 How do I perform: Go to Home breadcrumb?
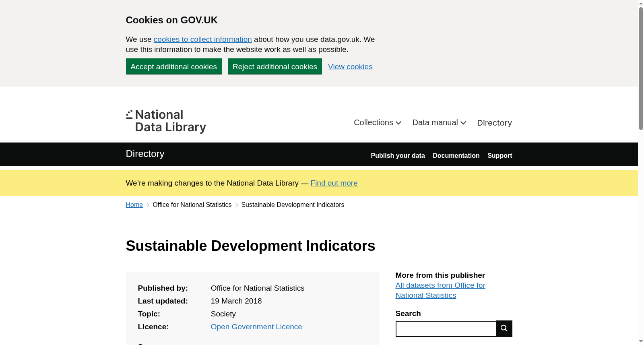click(134, 205)
